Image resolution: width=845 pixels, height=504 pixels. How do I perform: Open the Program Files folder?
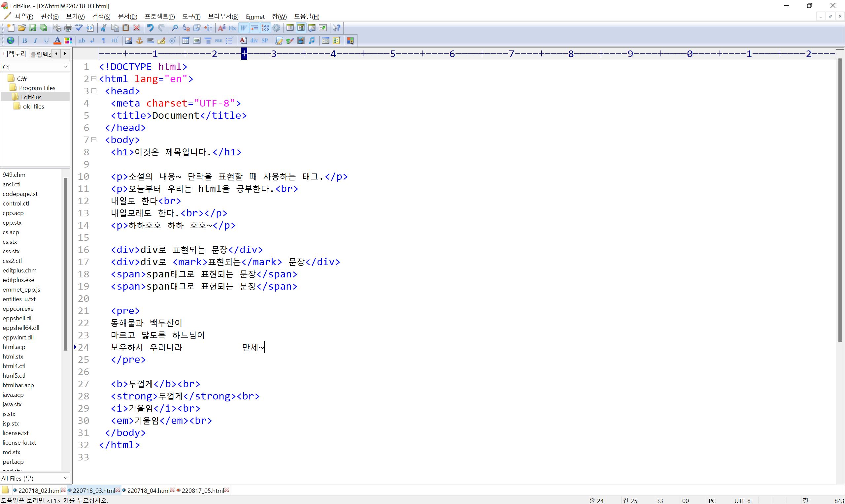coord(37,88)
